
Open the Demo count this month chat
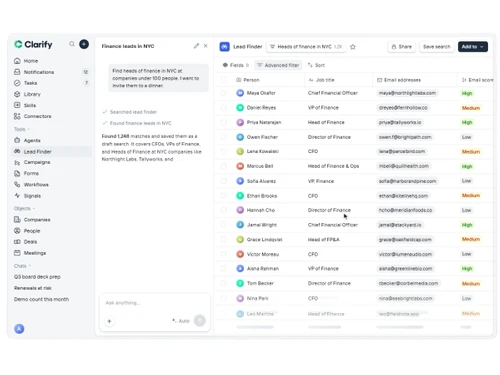[x=41, y=299]
